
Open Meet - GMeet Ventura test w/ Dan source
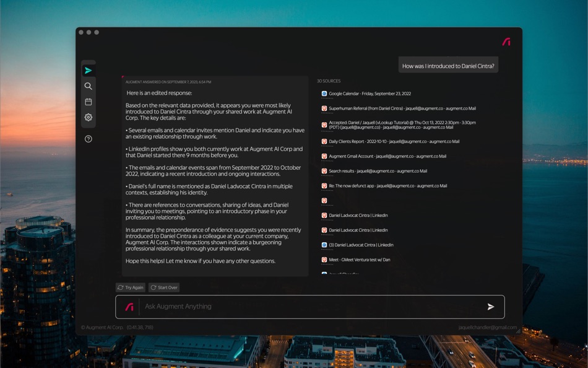pos(359,260)
